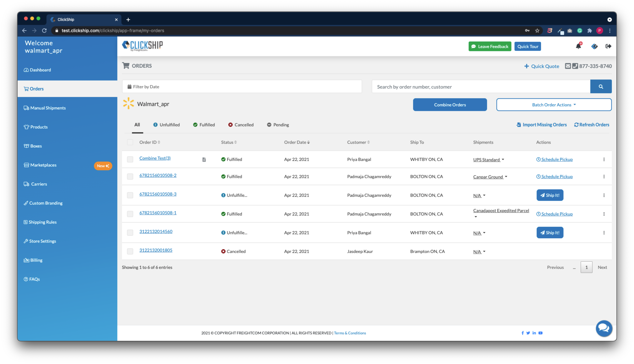The image size is (634, 364).
Task: Click the envelope email icon near phone number
Action: 568,66
